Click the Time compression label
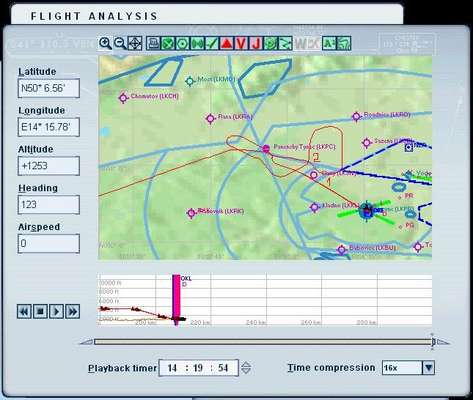The width and height of the screenshot is (473, 400). click(331, 368)
